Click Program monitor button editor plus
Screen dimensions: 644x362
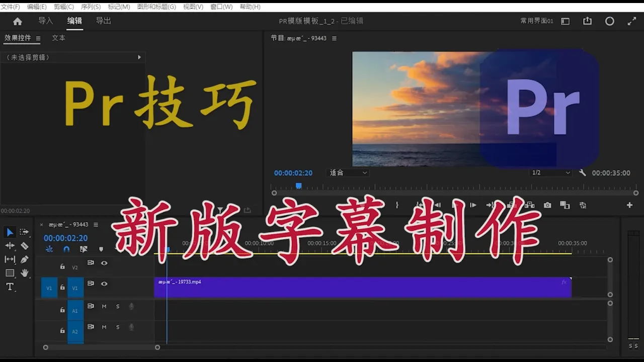tap(629, 205)
